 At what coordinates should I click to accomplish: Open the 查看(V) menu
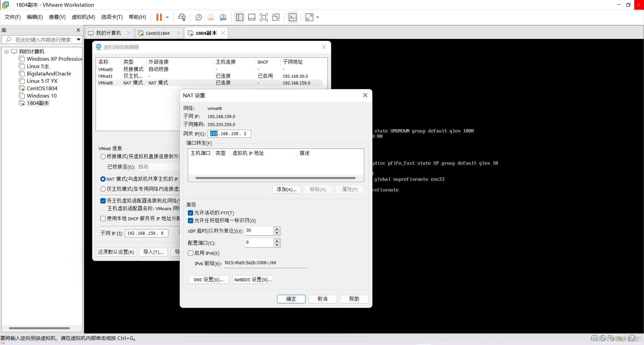pyautogui.click(x=57, y=17)
